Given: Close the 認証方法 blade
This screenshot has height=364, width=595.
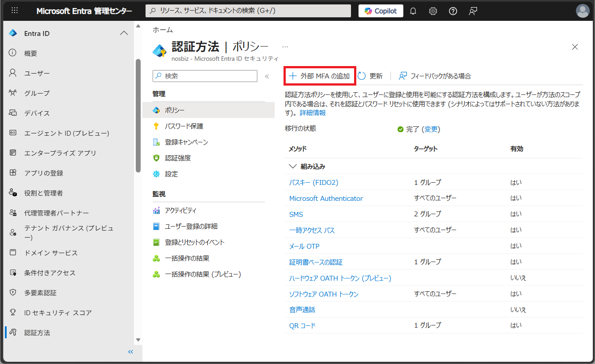Looking at the screenshot, I should 575,47.
